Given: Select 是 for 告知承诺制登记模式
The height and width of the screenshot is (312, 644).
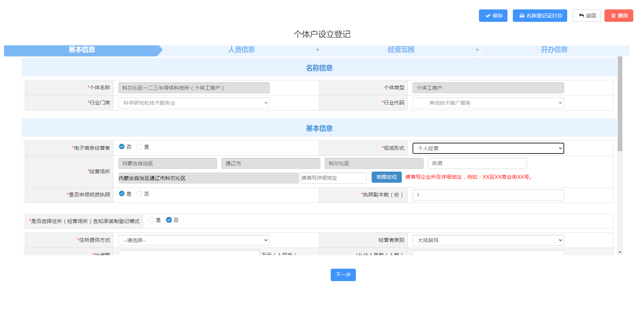Looking at the screenshot, I should pos(151,220).
